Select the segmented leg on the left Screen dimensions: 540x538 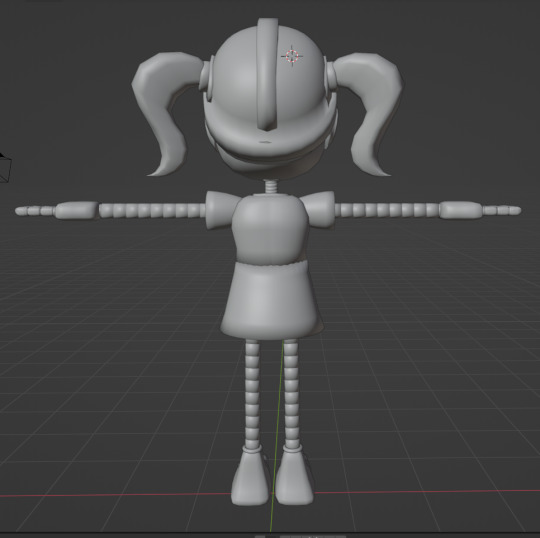(x=252, y=393)
